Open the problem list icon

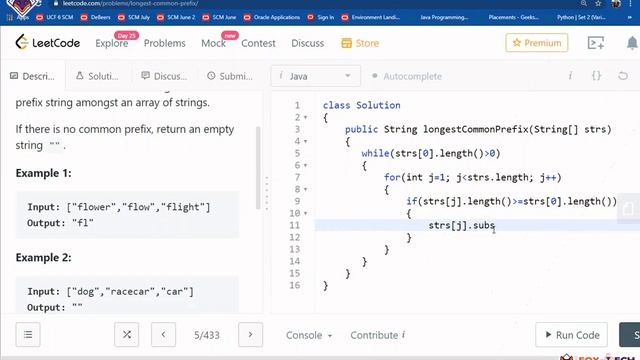[x=28, y=335]
